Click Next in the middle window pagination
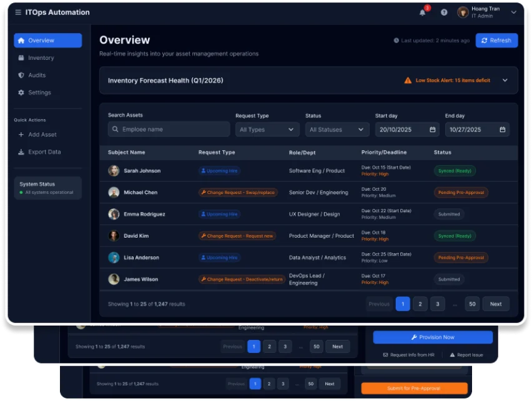532x401 pixels. [337, 346]
